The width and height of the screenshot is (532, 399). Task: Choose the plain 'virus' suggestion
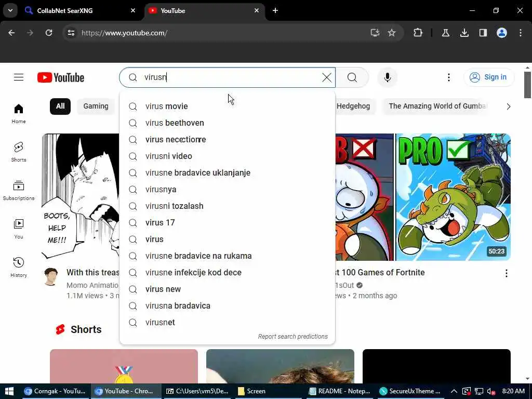228,239
